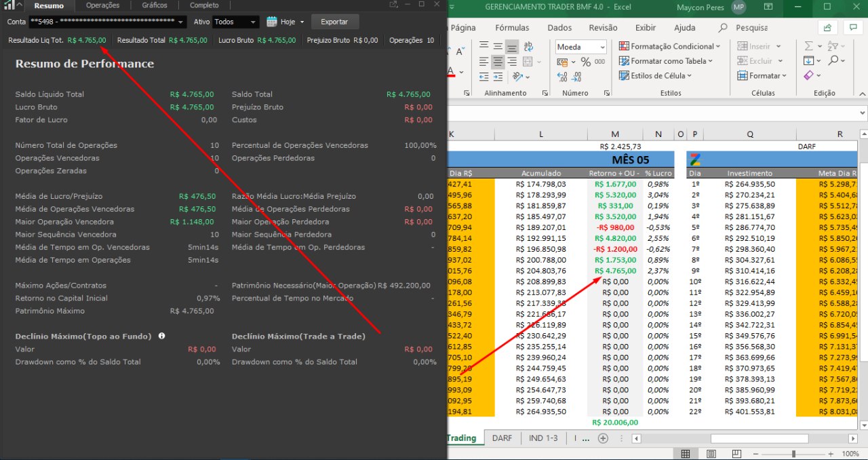Open the Ajuda ribbon tab
868x460 pixels.
tap(685, 28)
